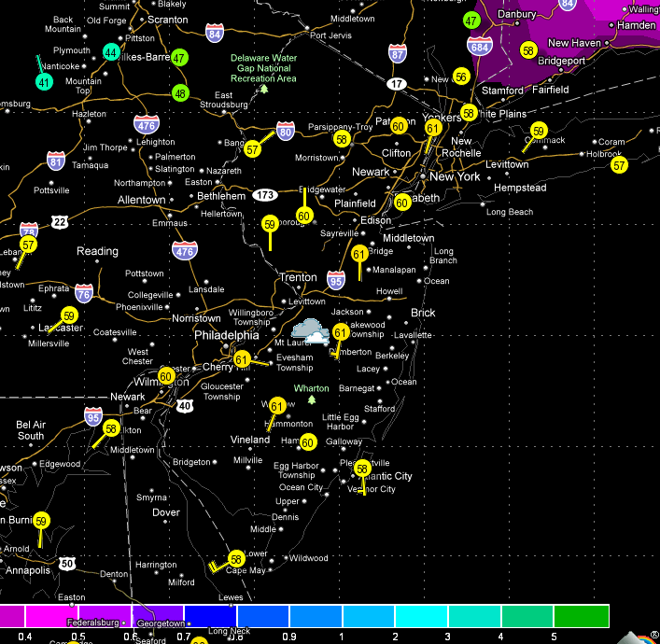Click the I-87 interstate shield

399,53
